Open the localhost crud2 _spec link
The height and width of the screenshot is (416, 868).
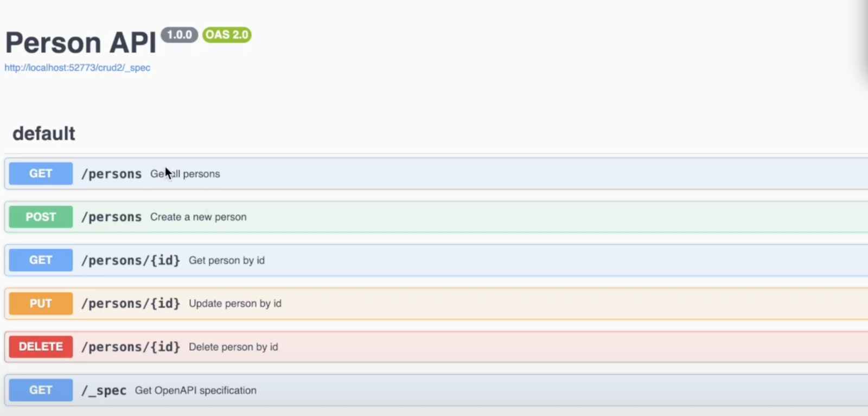pos(78,68)
